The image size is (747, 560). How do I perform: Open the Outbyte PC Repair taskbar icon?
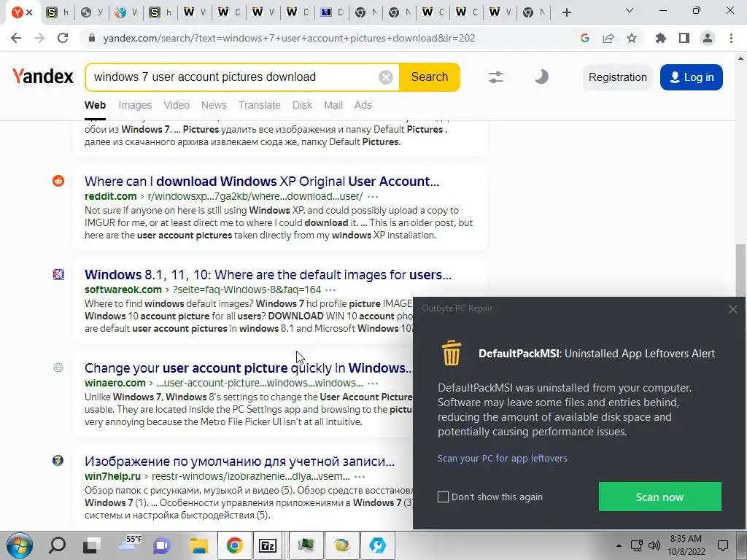tap(377, 545)
